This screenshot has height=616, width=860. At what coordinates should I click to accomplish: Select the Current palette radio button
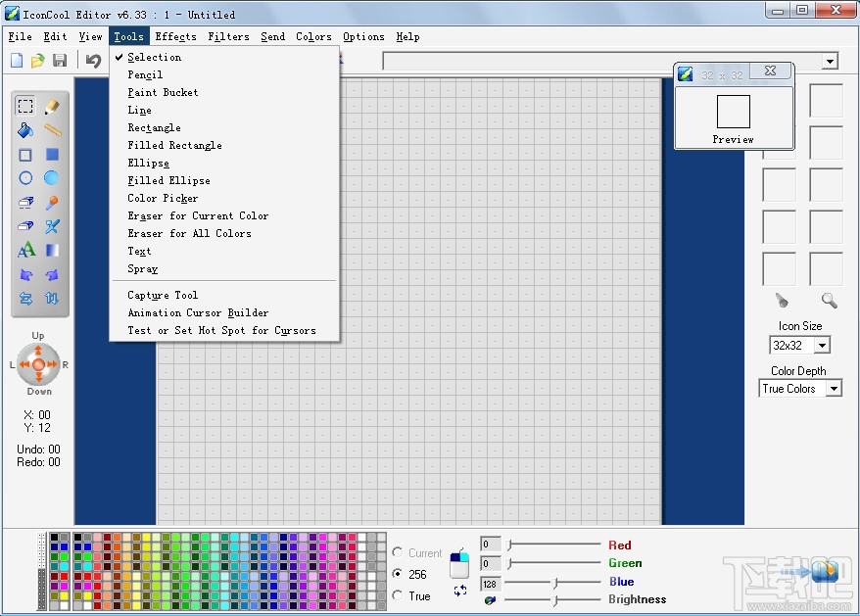[x=400, y=551]
